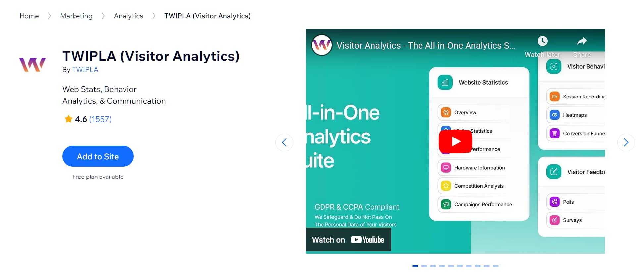Open the Analytics breadcrumb link
This screenshot has height=275, width=644.
(x=128, y=16)
